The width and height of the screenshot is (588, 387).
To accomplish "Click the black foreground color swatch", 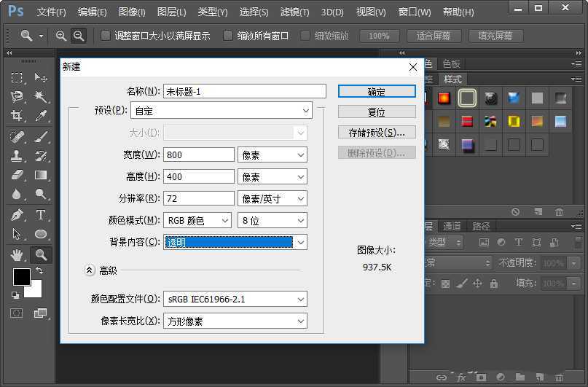I will coord(21,277).
